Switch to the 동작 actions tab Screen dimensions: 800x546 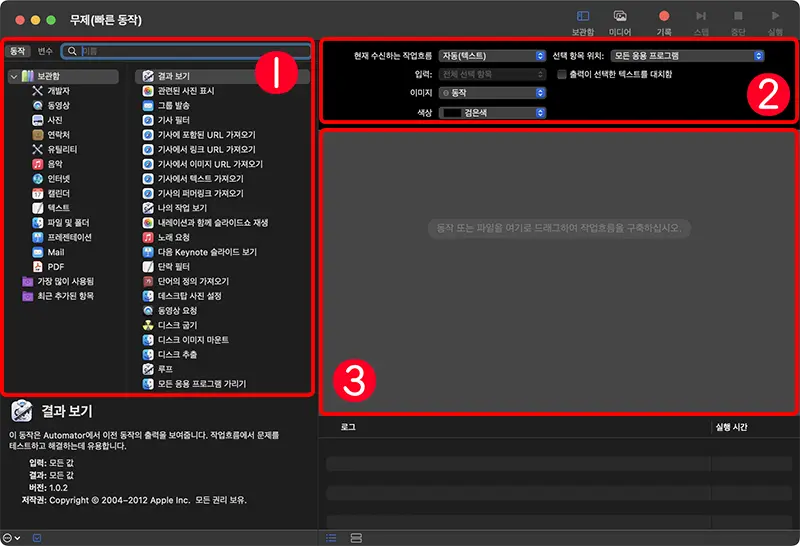[x=17, y=51]
